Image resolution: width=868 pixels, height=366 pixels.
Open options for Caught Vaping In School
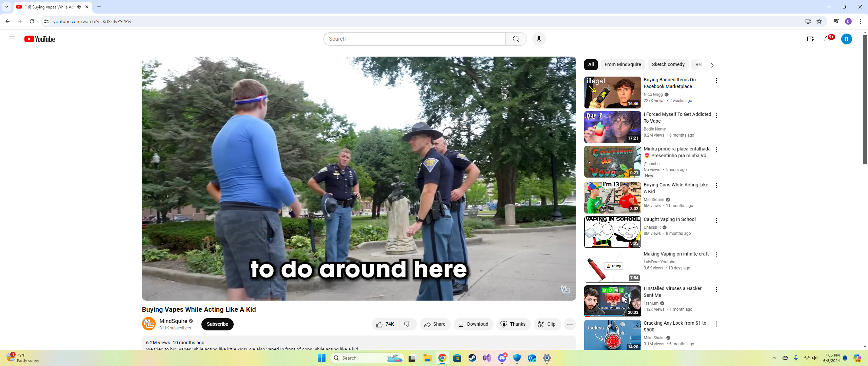716,220
